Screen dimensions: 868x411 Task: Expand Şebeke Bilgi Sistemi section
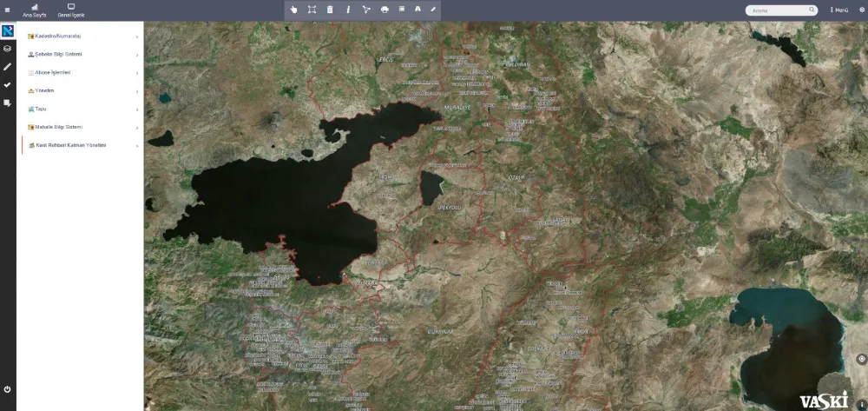click(82, 54)
